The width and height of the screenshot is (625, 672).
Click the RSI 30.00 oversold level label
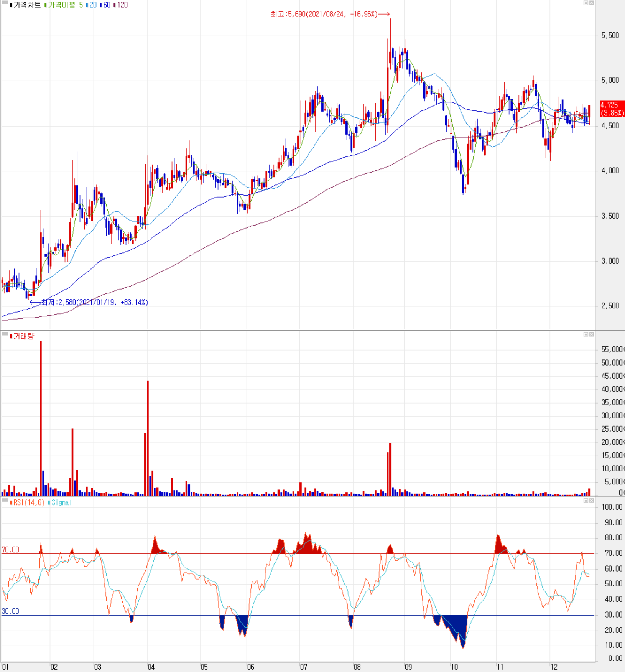10,611
